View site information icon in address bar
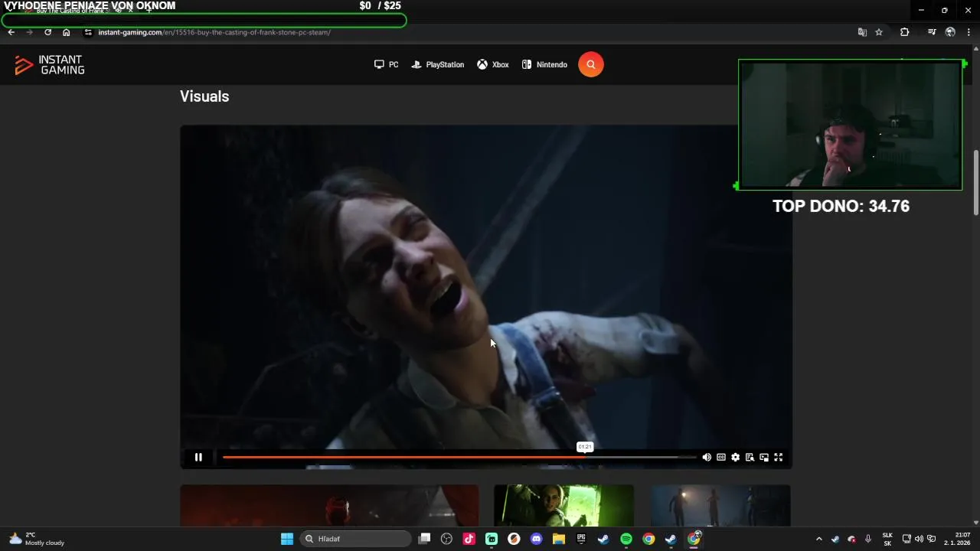980x551 pixels. 88,32
